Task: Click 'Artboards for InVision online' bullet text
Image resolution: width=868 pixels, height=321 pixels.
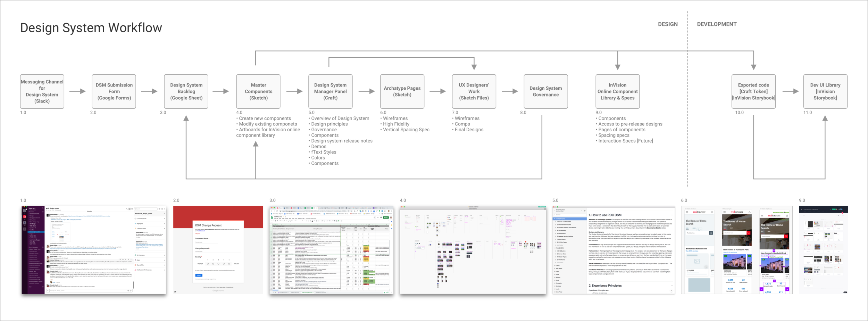Action: (268, 130)
